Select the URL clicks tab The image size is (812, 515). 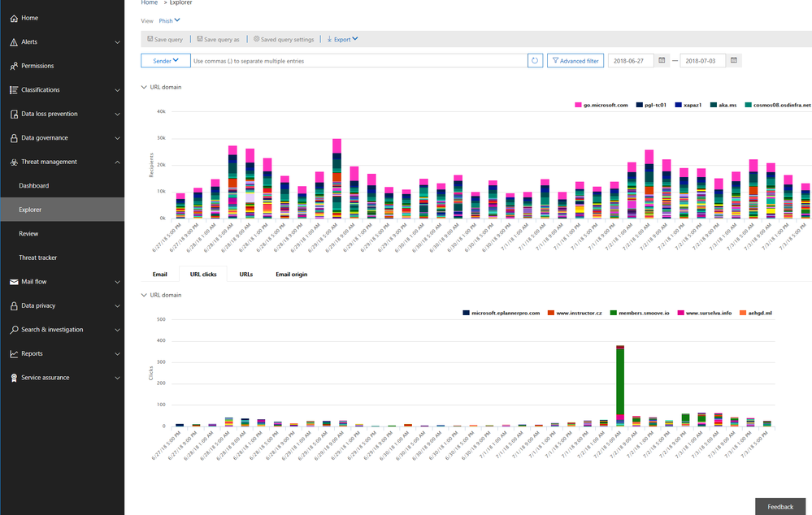click(203, 275)
